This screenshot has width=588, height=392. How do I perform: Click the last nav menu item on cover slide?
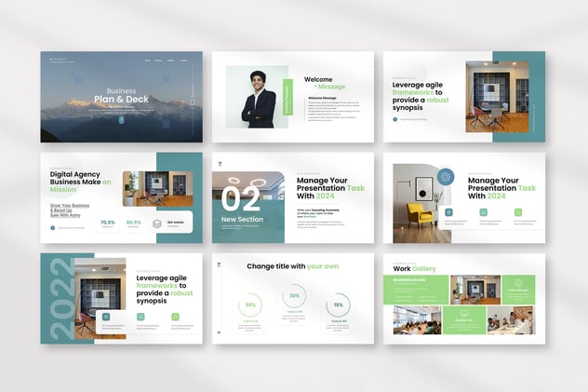click(x=185, y=61)
